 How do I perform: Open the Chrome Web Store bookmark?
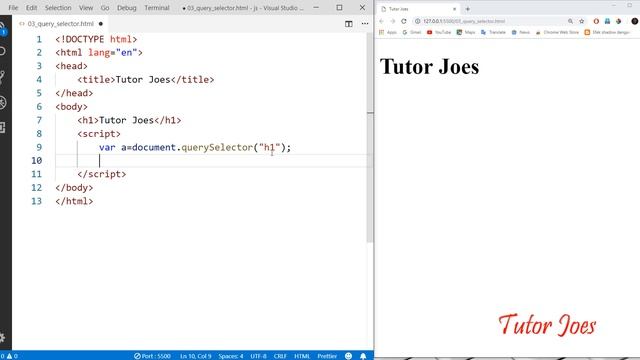click(x=557, y=32)
